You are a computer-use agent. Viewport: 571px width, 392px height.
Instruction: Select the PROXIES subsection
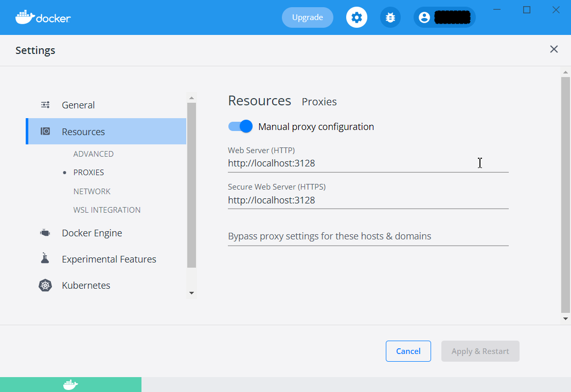(88, 172)
